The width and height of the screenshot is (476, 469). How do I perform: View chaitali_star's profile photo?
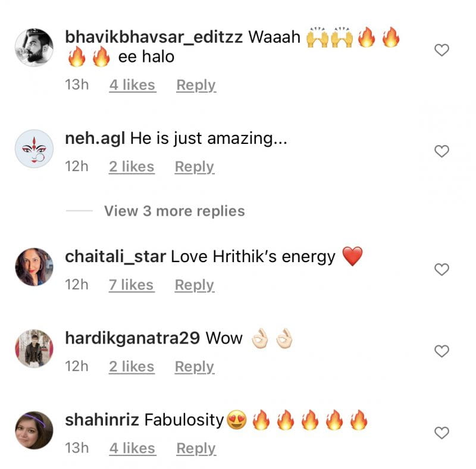[34, 267]
